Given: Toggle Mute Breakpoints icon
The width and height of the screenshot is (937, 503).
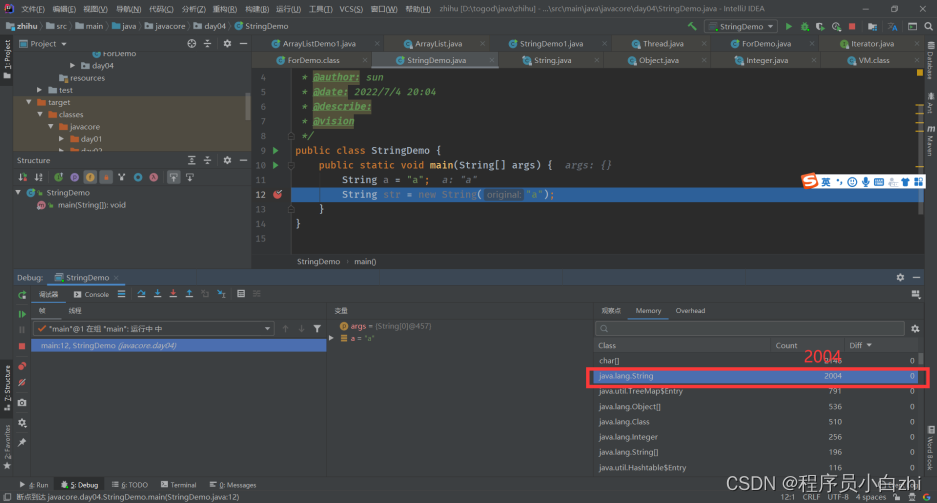Looking at the screenshot, I should point(22,382).
